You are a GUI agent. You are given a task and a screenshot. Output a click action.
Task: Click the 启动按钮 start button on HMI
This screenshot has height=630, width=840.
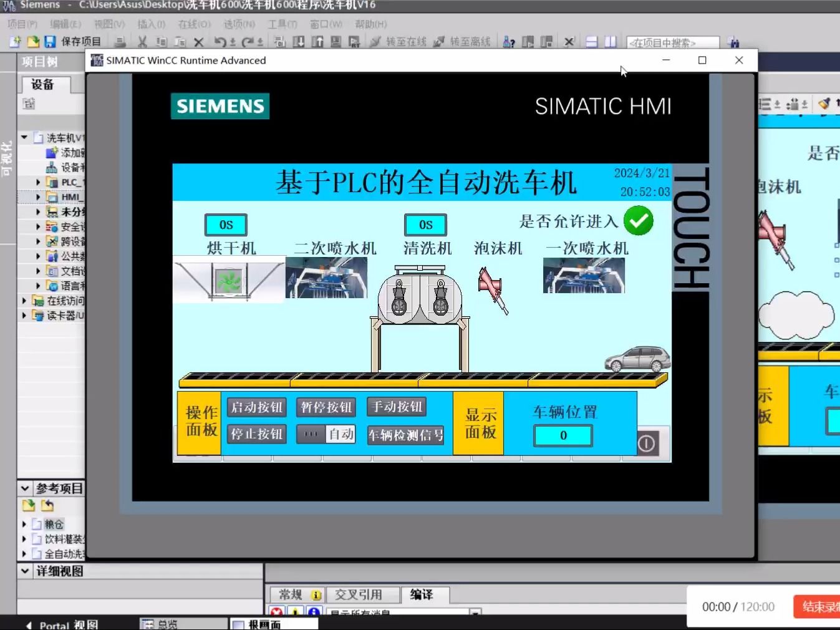257,407
